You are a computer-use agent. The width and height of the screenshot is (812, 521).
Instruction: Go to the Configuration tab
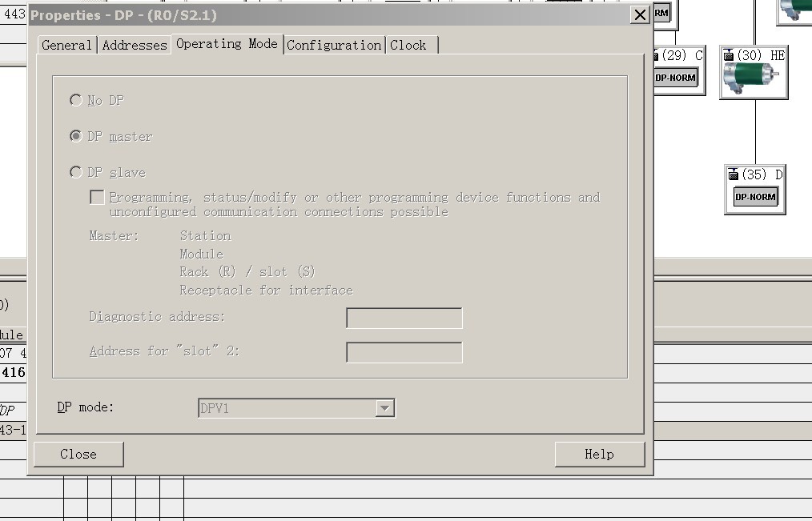click(x=334, y=45)
